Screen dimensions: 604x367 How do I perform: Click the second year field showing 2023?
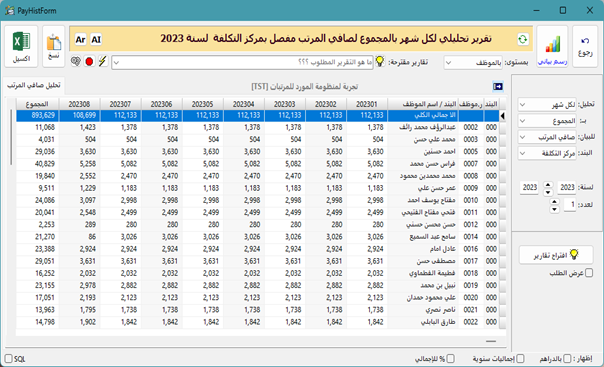point(529,188)
